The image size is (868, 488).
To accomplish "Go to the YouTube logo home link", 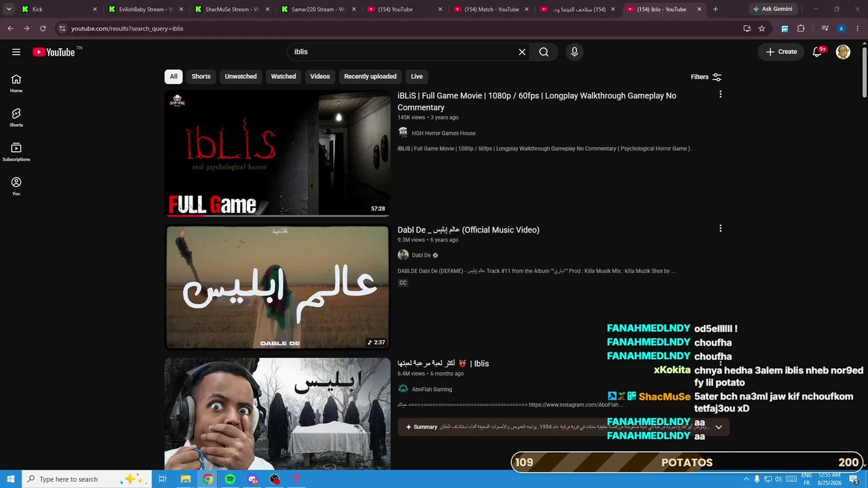I will [54, 52].
